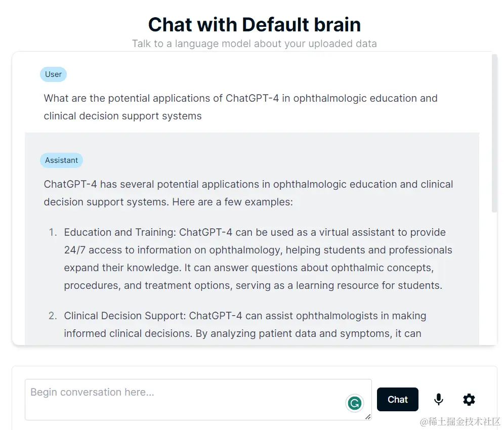Click the 'Begin conversation here' input field

(197, 399)
